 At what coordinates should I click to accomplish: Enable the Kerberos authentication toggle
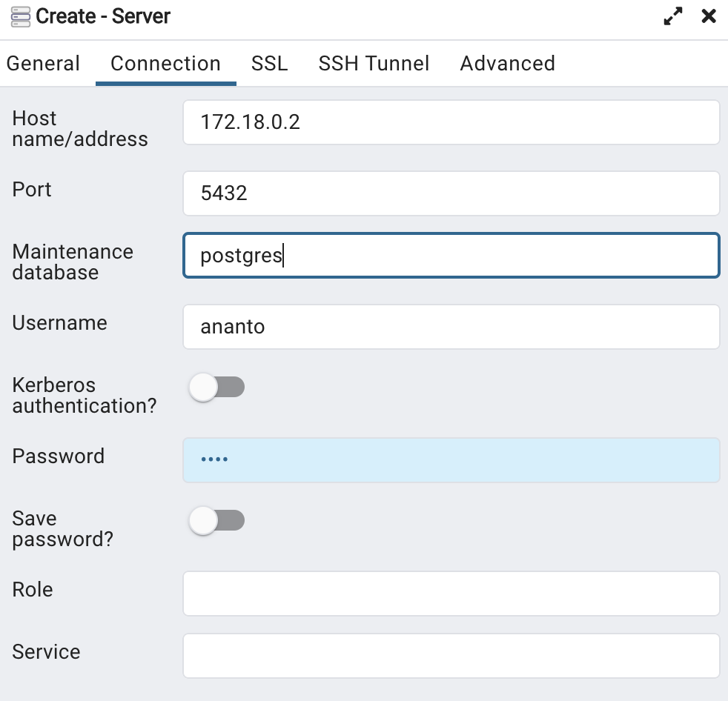pyautogui.click(x=216, y=387)
